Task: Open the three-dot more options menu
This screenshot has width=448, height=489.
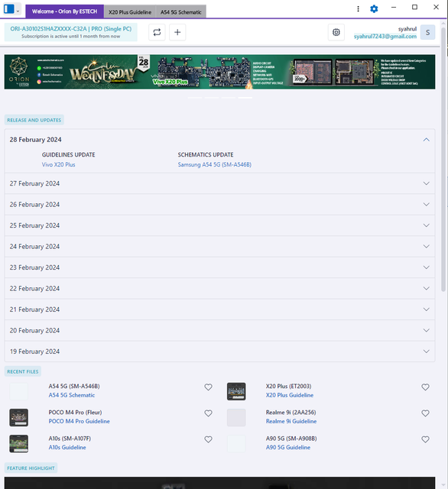Action: [x=358, y=8]
